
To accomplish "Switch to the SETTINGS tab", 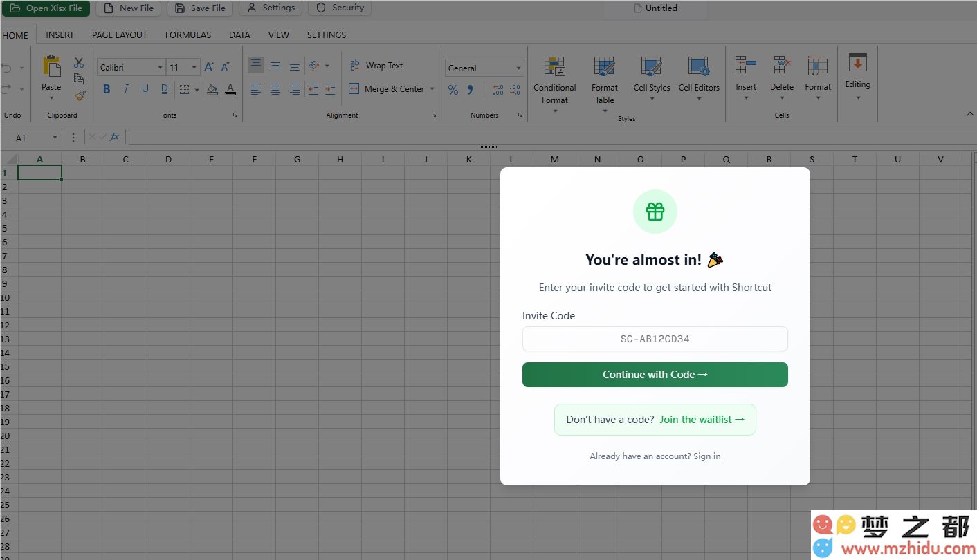I will click(x=327, y=35).
